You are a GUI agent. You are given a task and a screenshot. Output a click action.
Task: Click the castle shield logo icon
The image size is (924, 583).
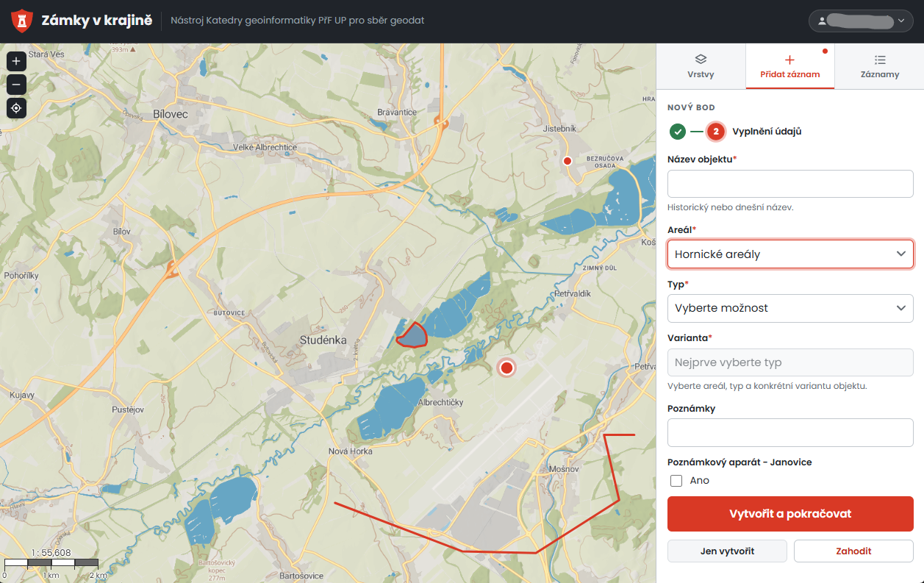pyautogui.click(x=22, y=21)
